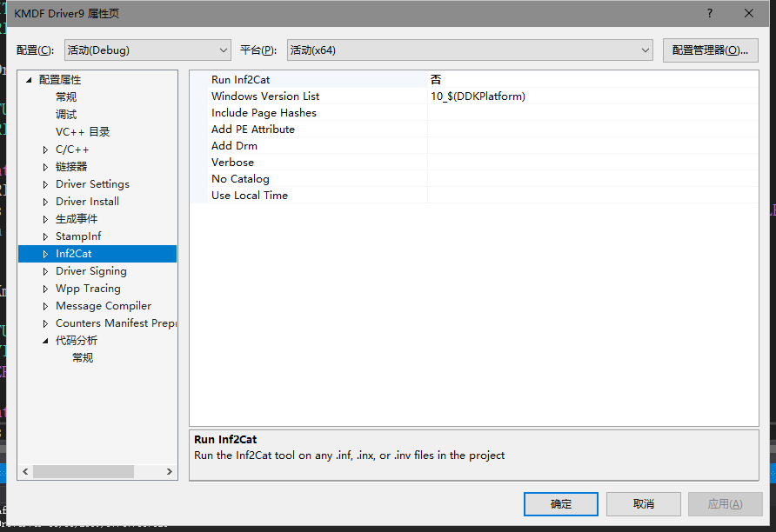Select Driver Settings tree label
Viewport: 776px width, 532px height.
pos(92,184)
